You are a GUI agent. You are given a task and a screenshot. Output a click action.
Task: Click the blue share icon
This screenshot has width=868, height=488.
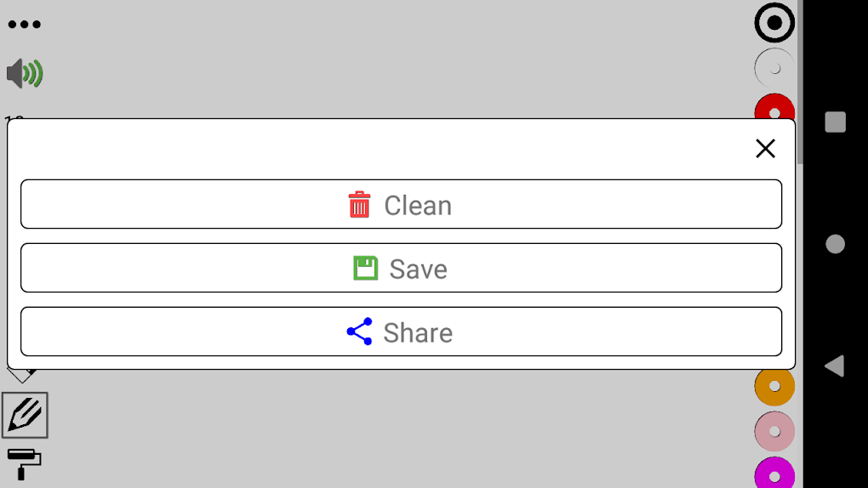360,332
